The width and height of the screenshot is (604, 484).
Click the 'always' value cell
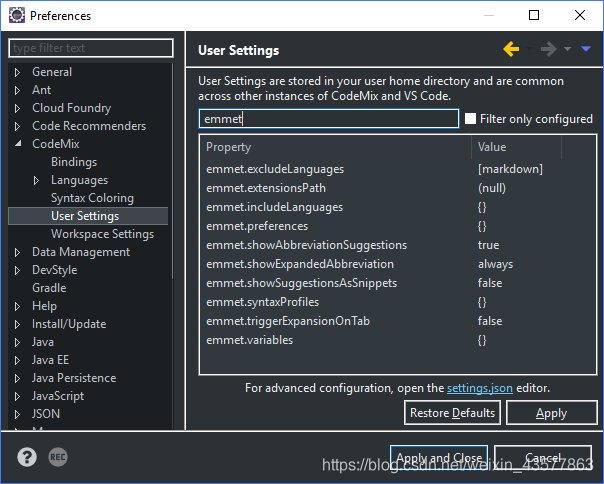point(495,264)
